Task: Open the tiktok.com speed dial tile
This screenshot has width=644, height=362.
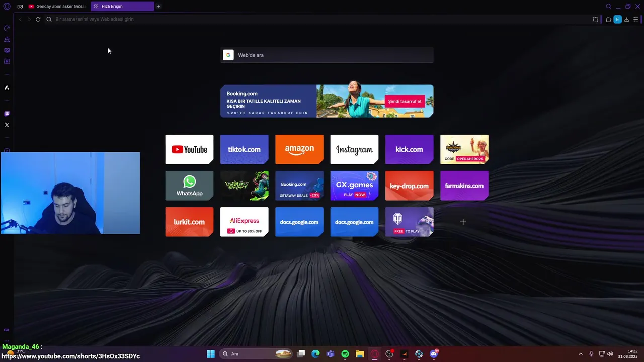Action: click(x=244, y=149)
